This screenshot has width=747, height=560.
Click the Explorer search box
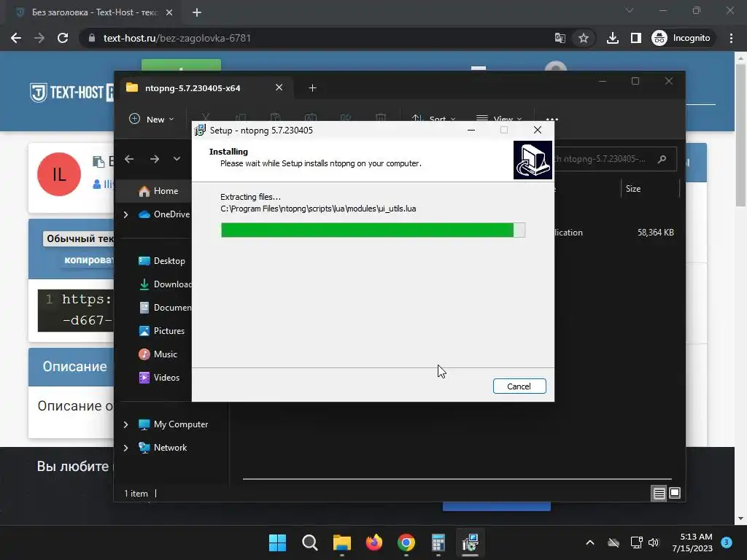click(614, 159)
